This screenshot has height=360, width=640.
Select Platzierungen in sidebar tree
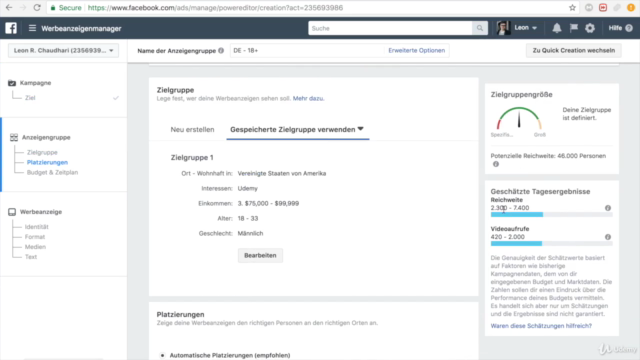(47, 162)
